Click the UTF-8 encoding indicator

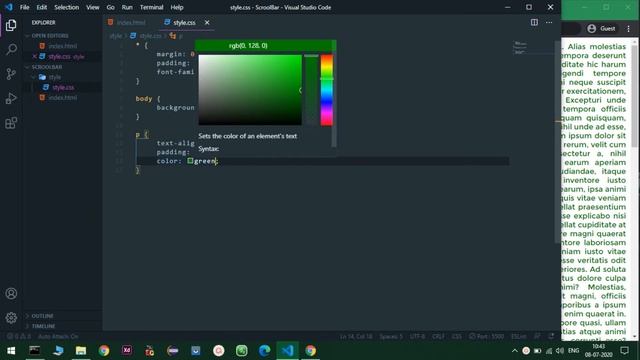click(417, 336)
